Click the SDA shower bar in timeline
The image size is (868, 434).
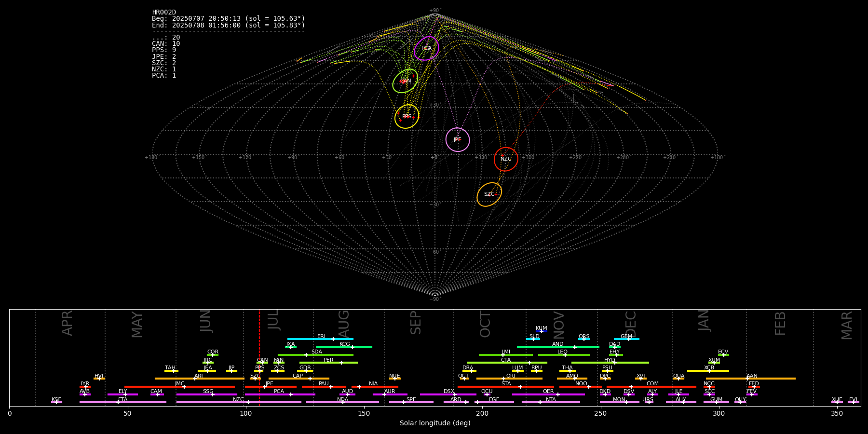(315, 355)
